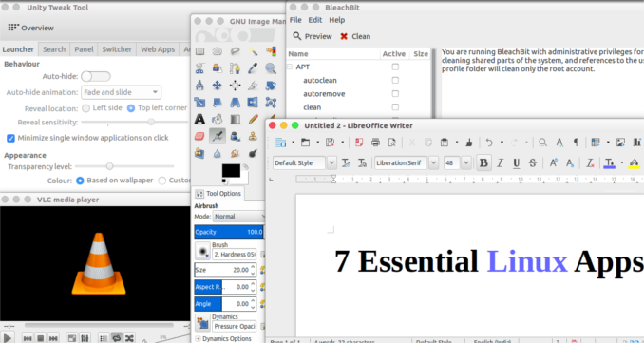Image resolution: width=644 pixels, height=343 pixels.
Task: Select the Eraser tool in GIMP
Action: click(x=199, y=136)
